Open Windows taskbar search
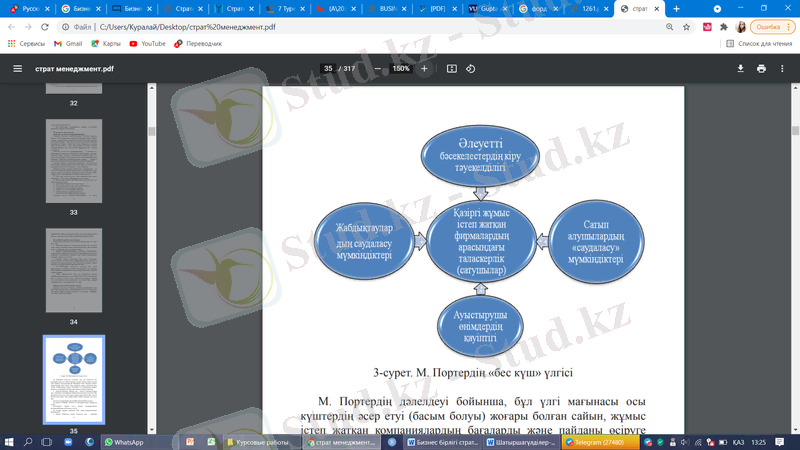 coord(28,442)
